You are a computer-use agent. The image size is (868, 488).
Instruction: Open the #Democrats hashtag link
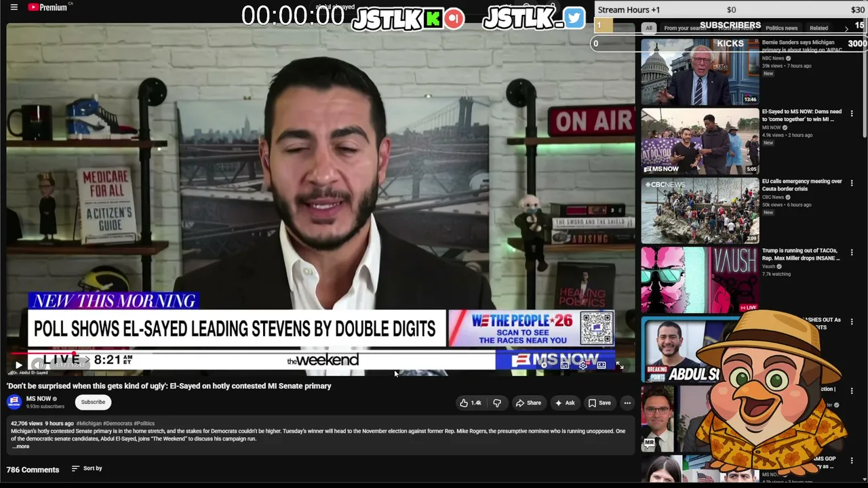(x=117, y=424)
